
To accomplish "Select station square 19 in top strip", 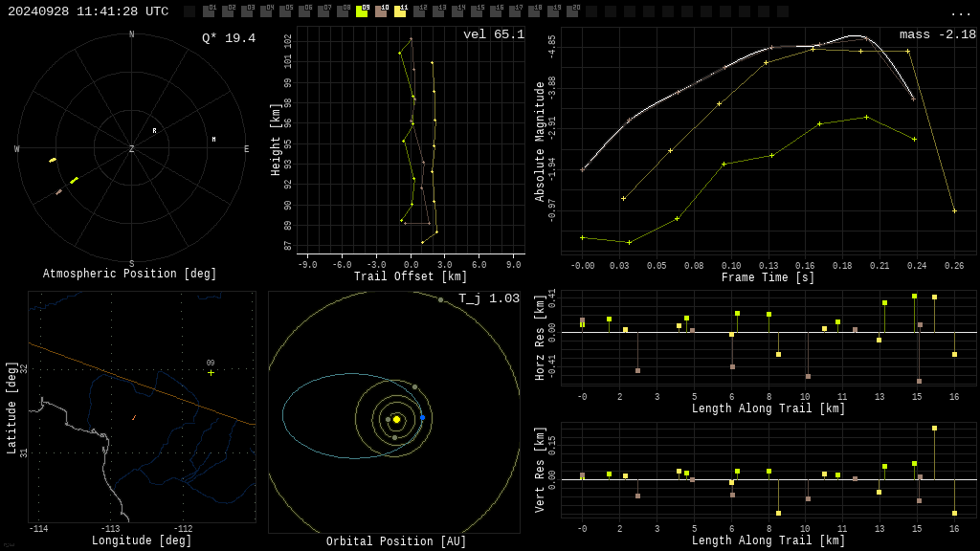I will [552, 11].
